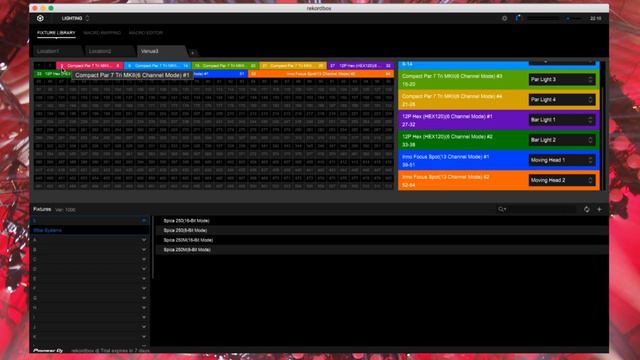Expand the G manufacturer group
This screenshot has width=640, height=360.
pos(144,298)
